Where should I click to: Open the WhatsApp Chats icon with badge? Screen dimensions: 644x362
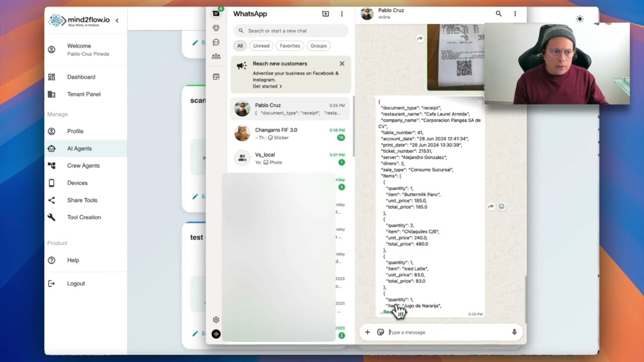click(x=216, y=14)
